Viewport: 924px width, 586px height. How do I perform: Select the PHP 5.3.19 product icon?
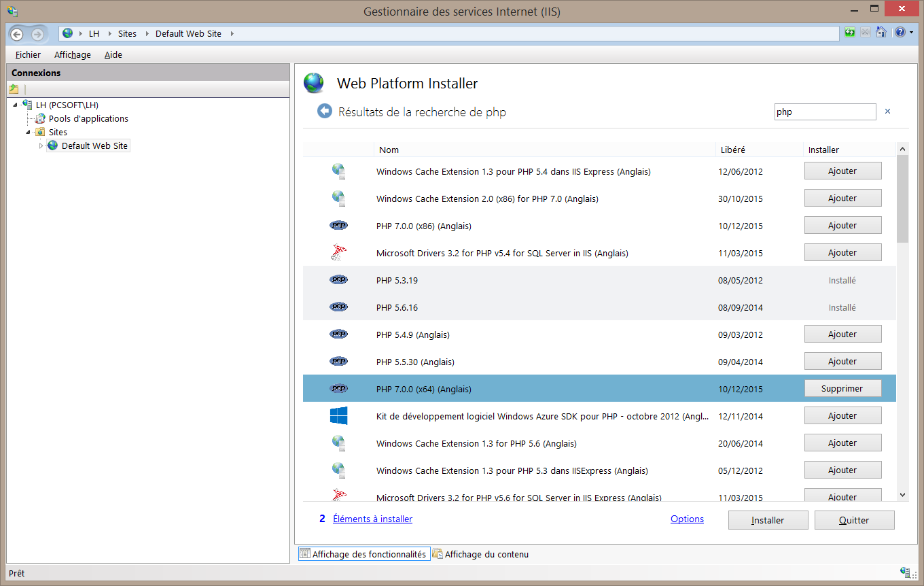coord(338,280)
